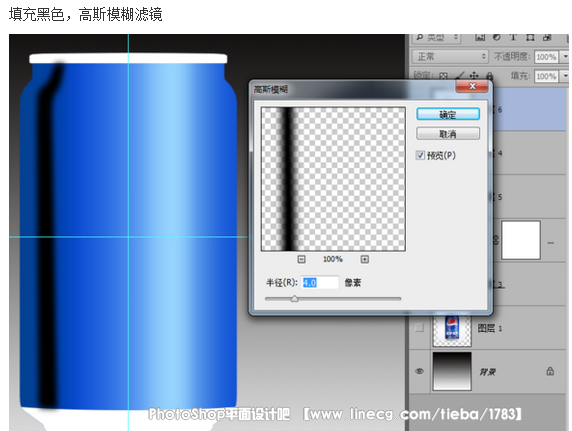The height and width of the screenshot is (431, 572).
Task: Click inside the Gaussian Blur preview thumbnail
Action: point(333,179)
